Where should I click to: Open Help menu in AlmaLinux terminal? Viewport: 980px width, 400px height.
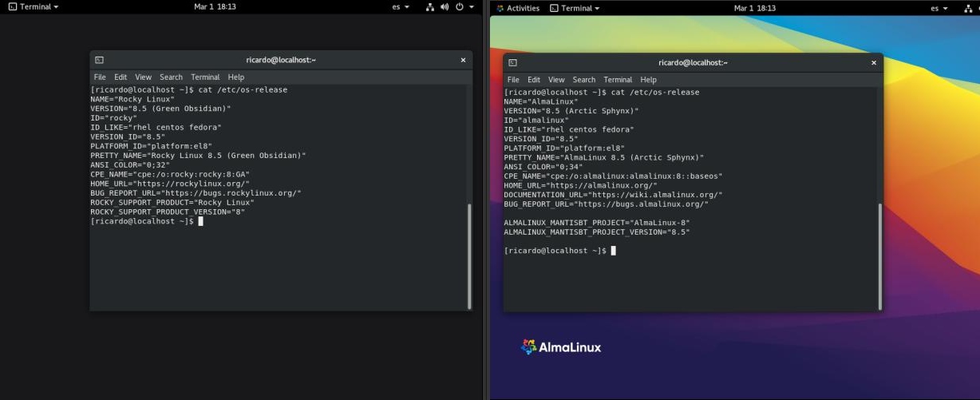point(649,80)
